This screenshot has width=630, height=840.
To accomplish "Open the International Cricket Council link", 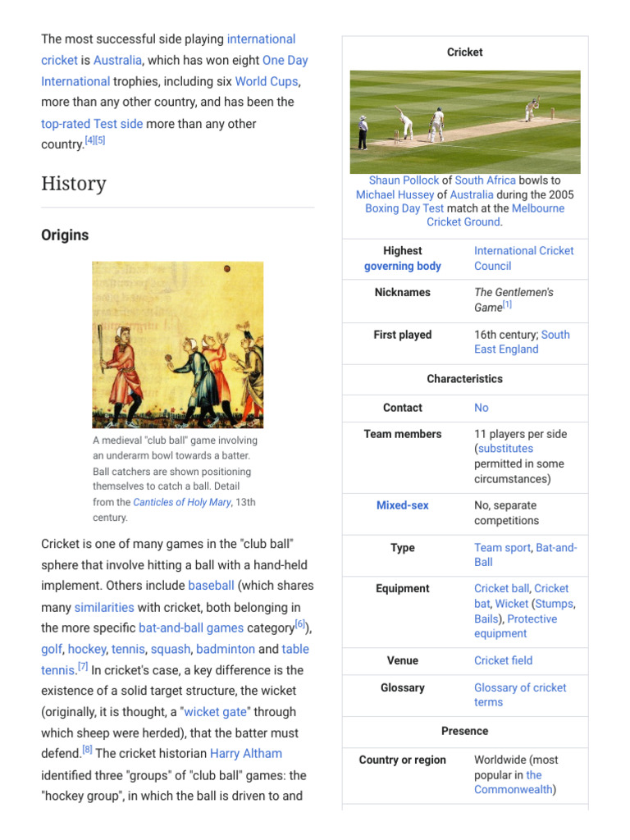I will [523, 258].
